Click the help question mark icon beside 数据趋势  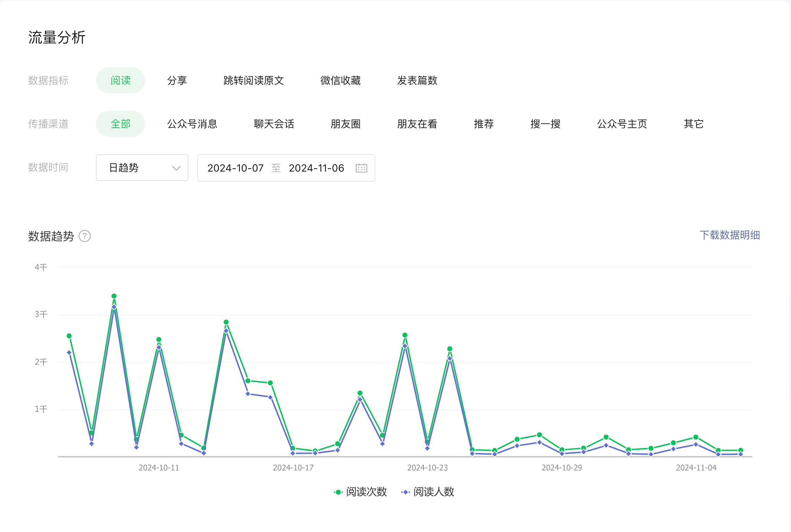[x=85, y=236]
